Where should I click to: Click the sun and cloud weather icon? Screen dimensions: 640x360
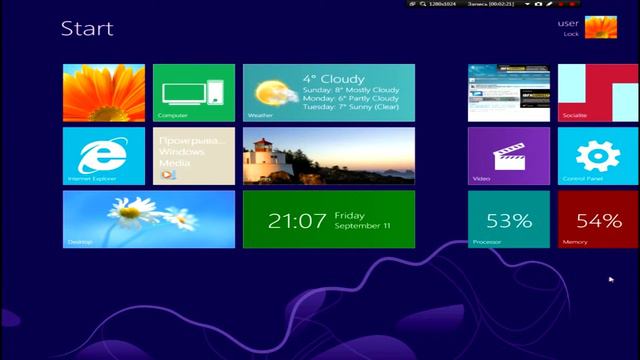pyautogui.click(x=277, y=93)
